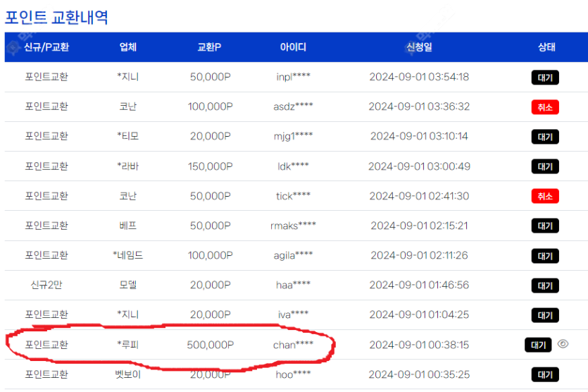Click 대기 badge for rmaks**** row

(544, 226)
